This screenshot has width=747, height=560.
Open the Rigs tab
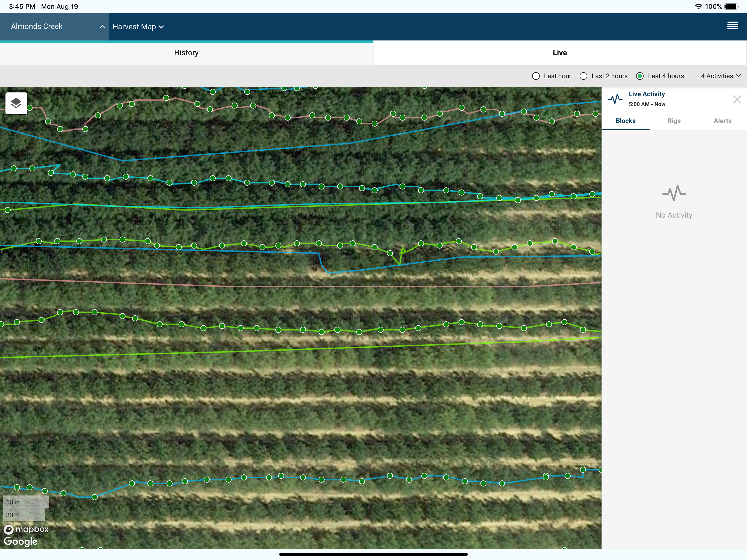point(674,121)
